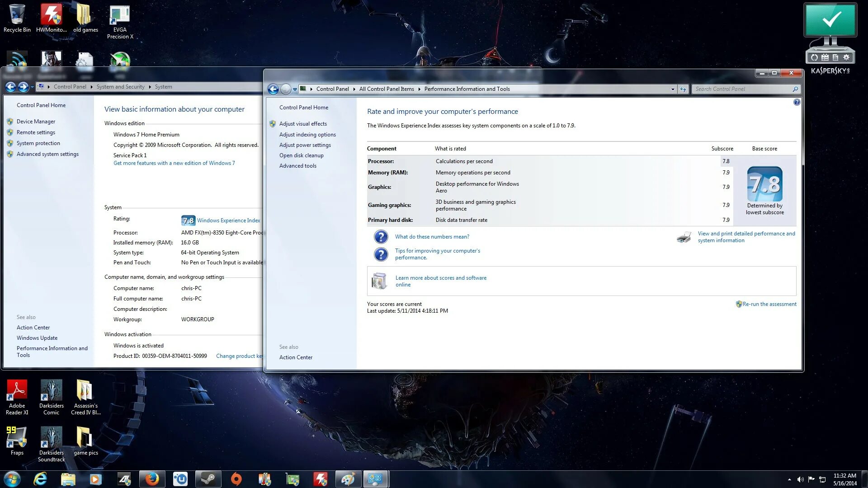Select Darksiders Soundtrack desktop shortcut

click(x=51, y=444)
